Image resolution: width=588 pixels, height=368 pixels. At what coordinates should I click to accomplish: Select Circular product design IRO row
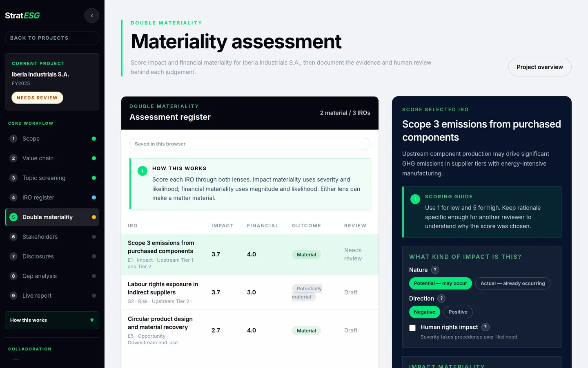pos(250,330)
